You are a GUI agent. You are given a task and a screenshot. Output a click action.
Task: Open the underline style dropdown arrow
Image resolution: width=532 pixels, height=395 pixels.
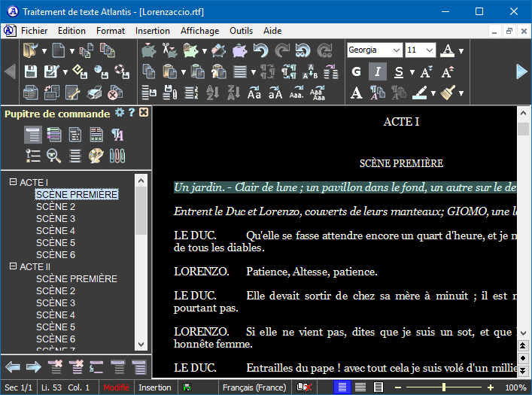tap(412, 72)
